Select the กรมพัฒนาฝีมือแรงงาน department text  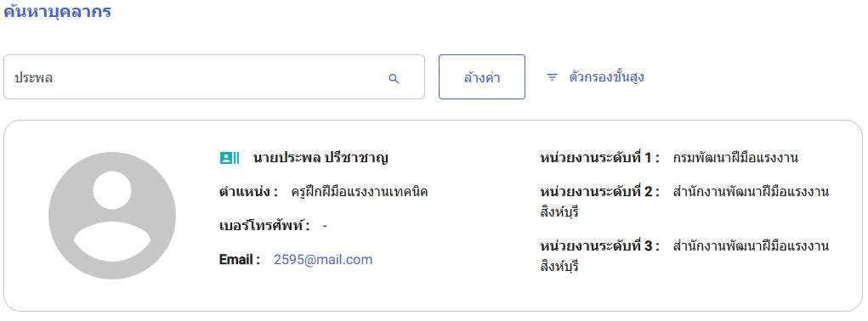pyautogui.click(x=735, y=158)
